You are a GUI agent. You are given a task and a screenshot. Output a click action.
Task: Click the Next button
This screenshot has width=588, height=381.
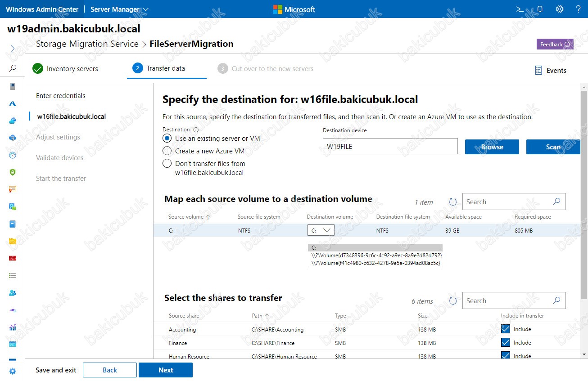pyautogui.click(x=166, y=370)
